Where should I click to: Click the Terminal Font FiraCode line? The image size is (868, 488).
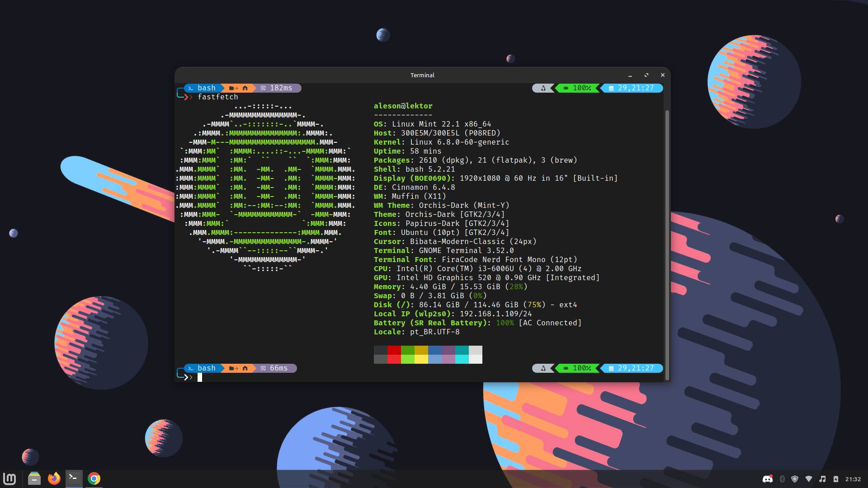476,260
